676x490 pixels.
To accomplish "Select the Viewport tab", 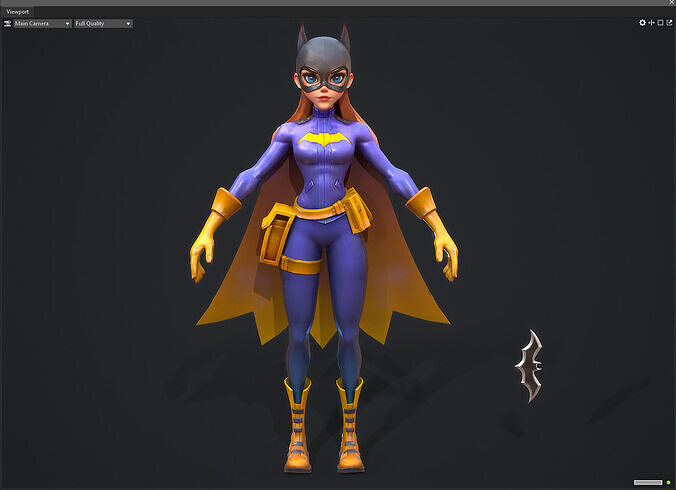I will [18, 12].
